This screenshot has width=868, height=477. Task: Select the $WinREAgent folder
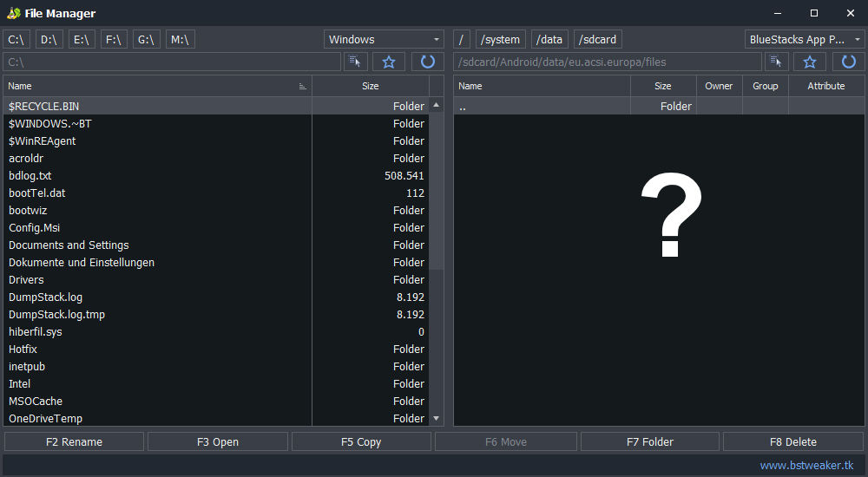point(216,140)
